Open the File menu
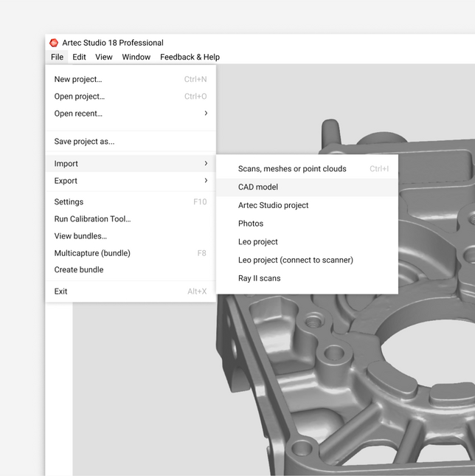This screenshot has width=475, height=476. [57, 57]
